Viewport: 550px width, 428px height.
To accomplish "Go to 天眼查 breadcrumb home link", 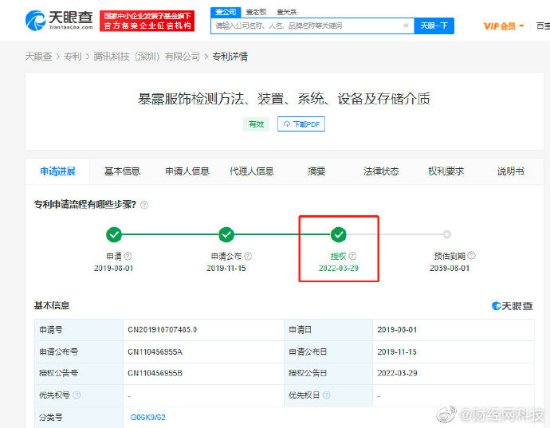I will click(39, 56).
